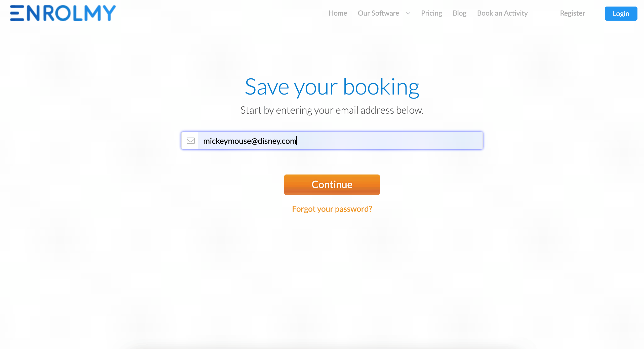Open the Our Software menu
This screenshot has height=349, width=644.
[x=378, y=13]
